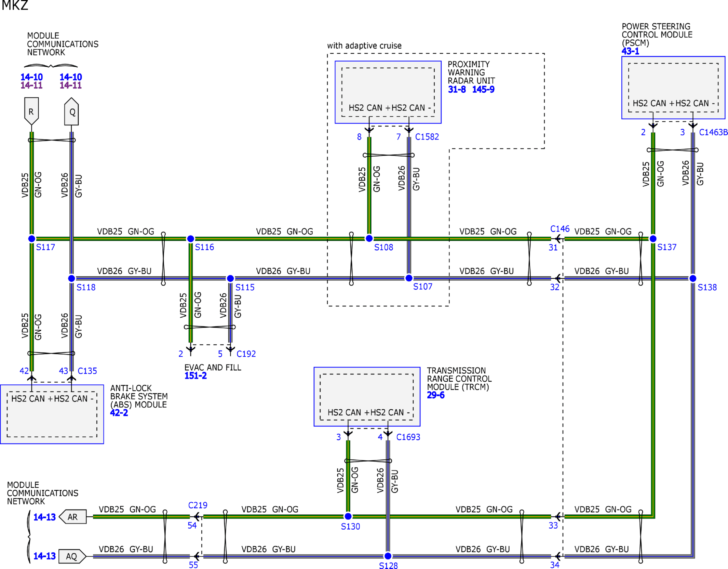Click the S130 splice label
This screenshot has height=569, width=728.
(x=350, y=527)
